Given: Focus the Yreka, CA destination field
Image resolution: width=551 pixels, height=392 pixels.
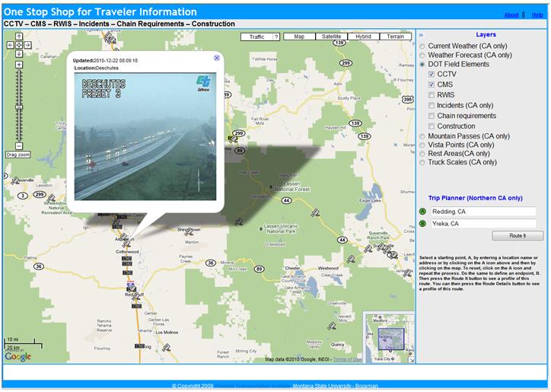Looking at the screenshot, I should pyautogui.click(x=483, y=224).
